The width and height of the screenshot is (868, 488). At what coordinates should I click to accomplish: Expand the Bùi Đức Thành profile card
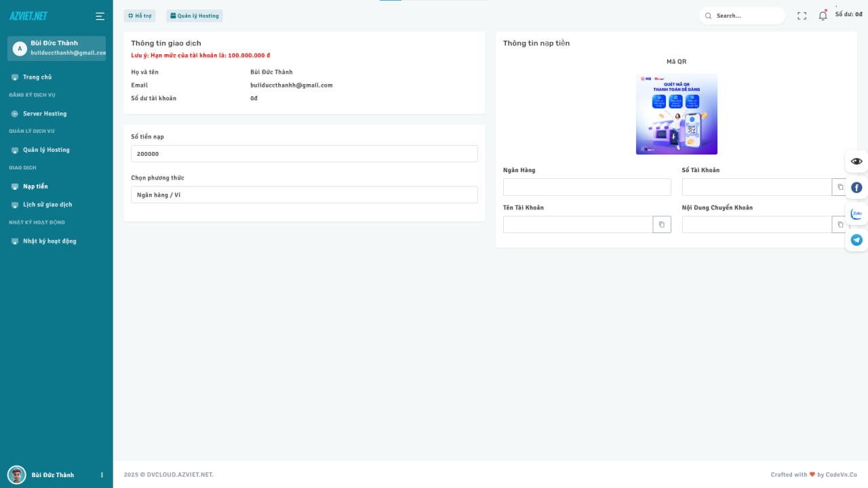56,48
